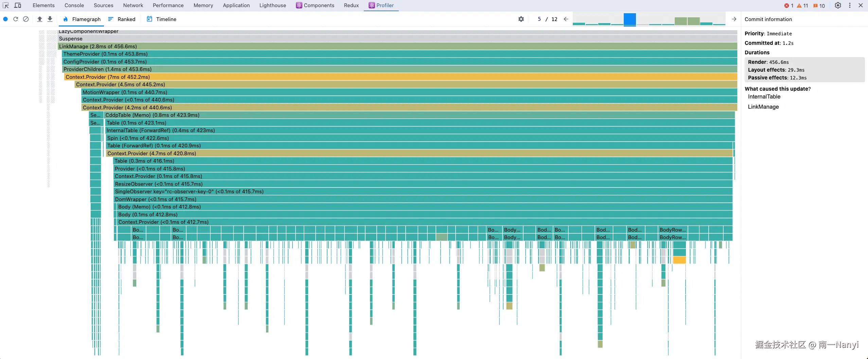Select ResizeObserver flamegraph bar
This screenshot has width=868, height=359.
click(423, 184)
